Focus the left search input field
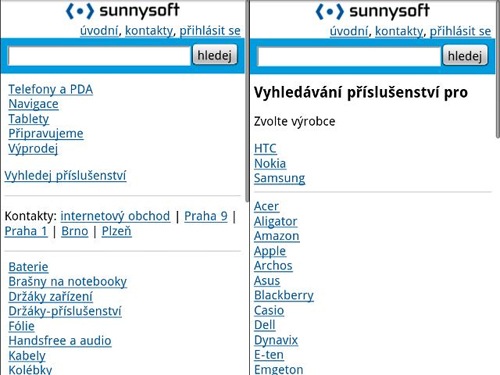Screen dimensions: 500x375 pos(99,56)
